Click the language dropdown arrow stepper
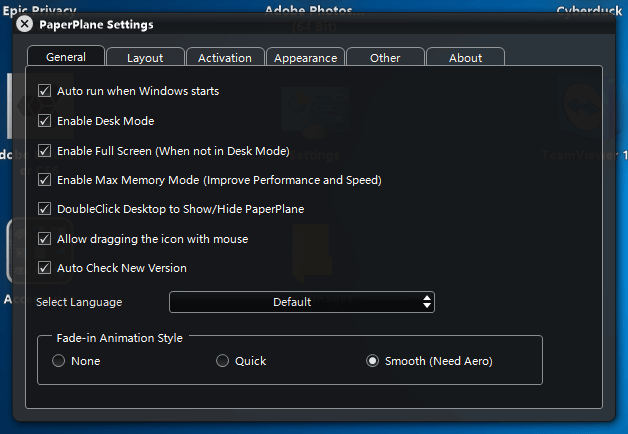The width and height of the screenshot is (628, 434). pos(427,302)
